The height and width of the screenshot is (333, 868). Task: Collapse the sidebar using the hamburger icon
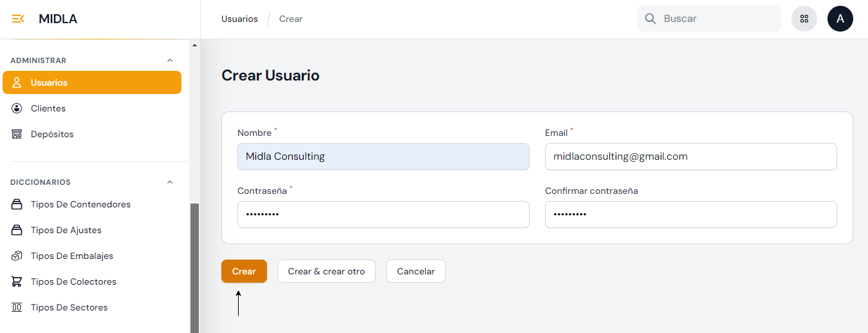click(18, 19)
